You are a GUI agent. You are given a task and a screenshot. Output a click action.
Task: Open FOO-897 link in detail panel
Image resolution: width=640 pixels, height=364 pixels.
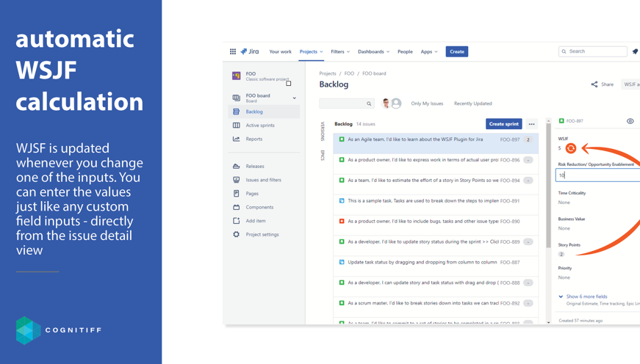click(575, 121)
